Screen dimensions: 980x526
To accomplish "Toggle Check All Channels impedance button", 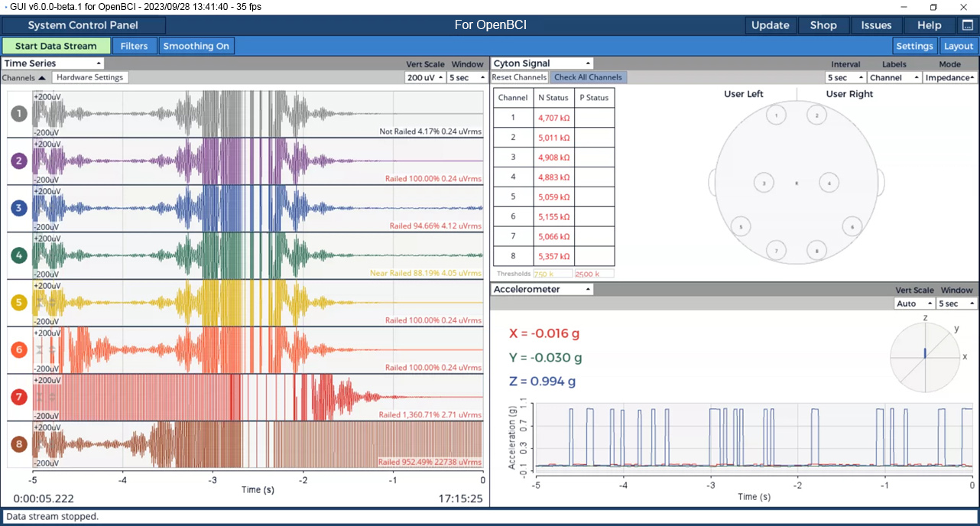I will 588,77.
